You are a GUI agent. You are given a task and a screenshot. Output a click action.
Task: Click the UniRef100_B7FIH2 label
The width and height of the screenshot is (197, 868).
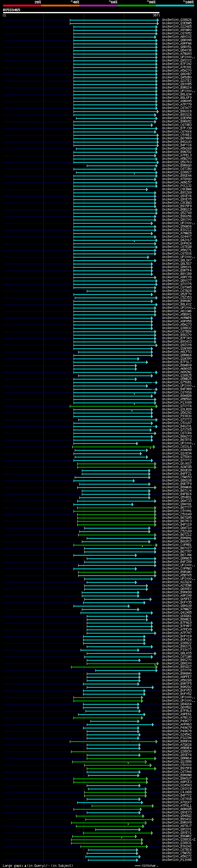(176, 64)
